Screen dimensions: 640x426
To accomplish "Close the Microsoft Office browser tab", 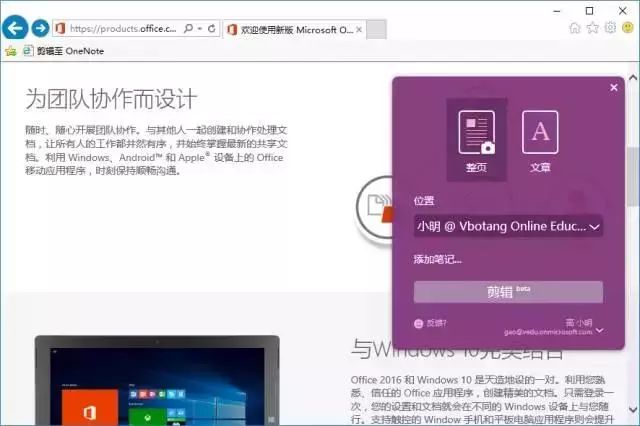I will [x=359, y=30].
